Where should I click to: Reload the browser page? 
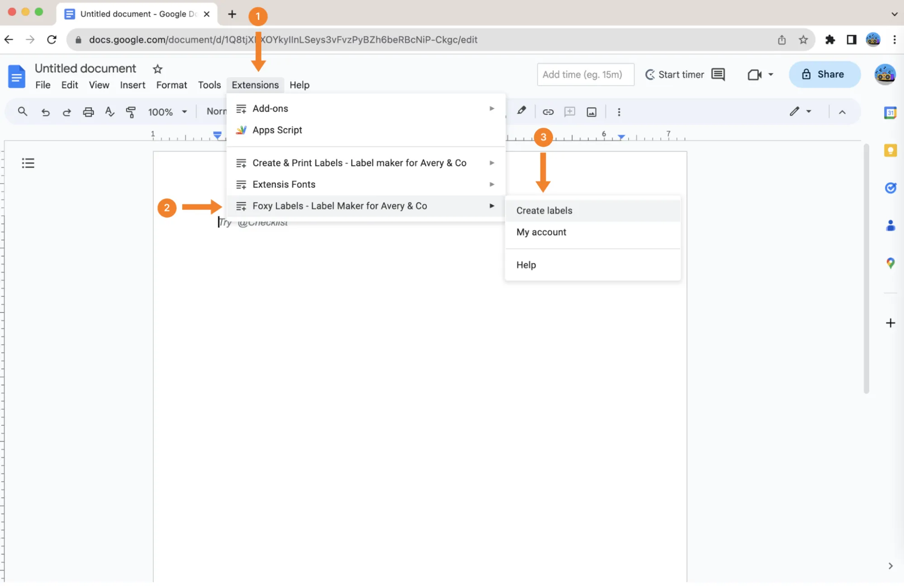pos(52,40)
